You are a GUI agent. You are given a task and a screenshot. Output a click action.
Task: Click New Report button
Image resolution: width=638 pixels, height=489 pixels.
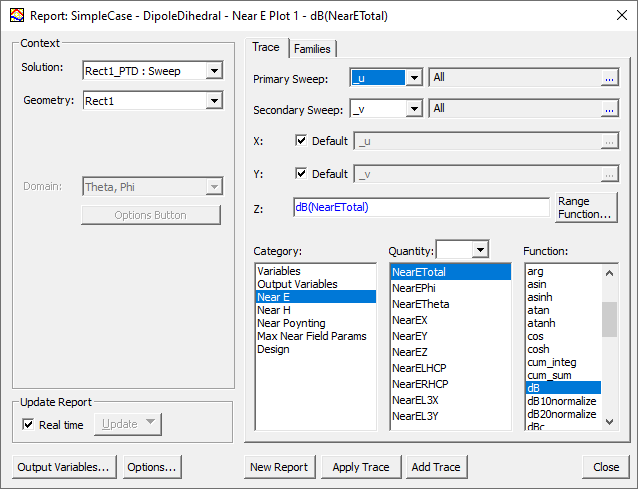279,467
